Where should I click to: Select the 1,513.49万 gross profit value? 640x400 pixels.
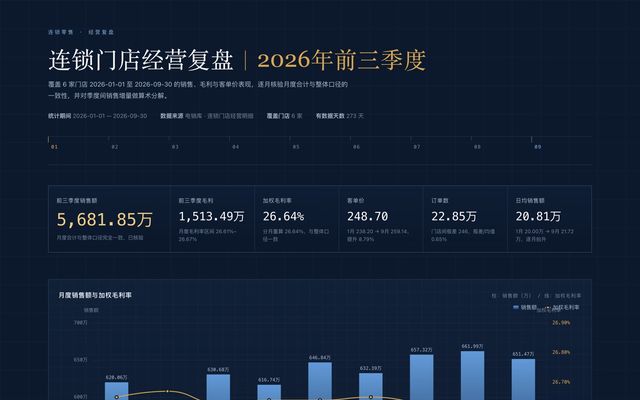click(211, 216)
